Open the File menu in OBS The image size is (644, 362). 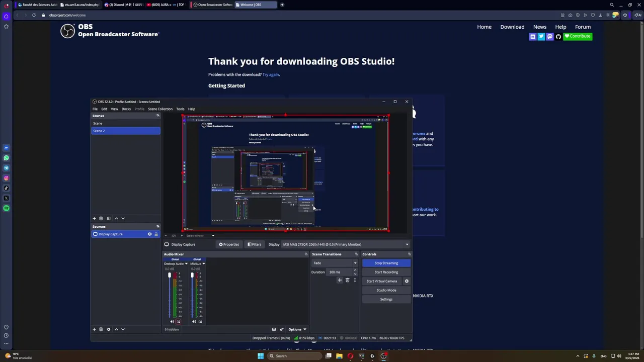click(95, 109)
